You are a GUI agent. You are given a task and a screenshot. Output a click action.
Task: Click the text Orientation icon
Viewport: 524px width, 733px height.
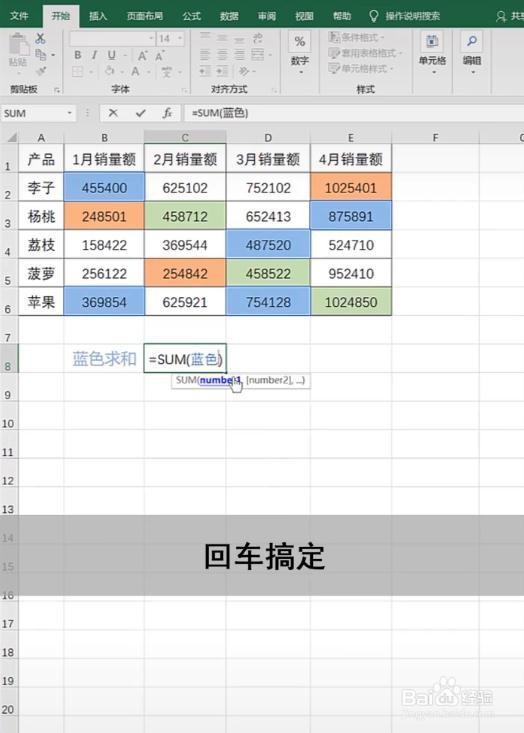[244, 71]
